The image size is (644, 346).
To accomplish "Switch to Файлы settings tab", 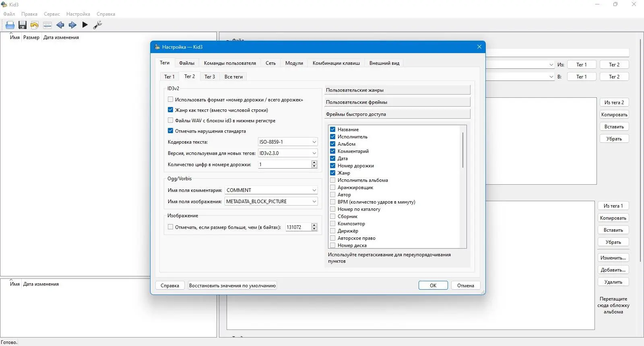I will (187, 63).
